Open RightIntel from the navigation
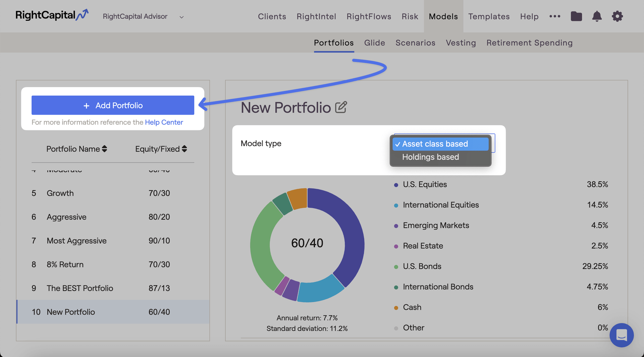Image resolution: width=644 pixels, height=357 pixels. (316, 16)
